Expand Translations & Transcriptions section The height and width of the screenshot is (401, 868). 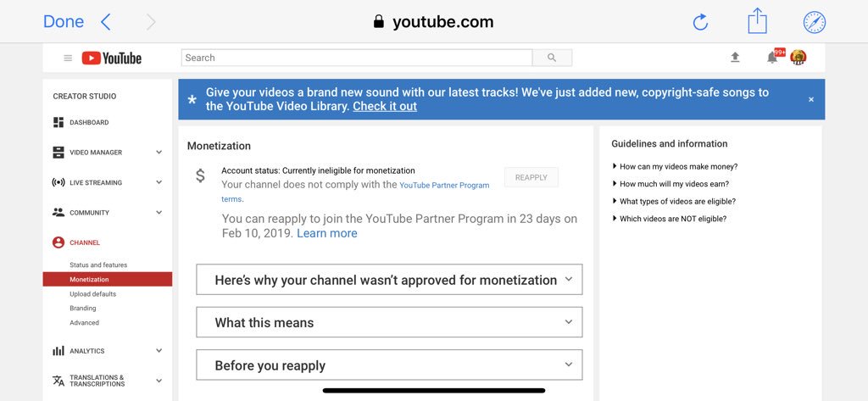159,381
